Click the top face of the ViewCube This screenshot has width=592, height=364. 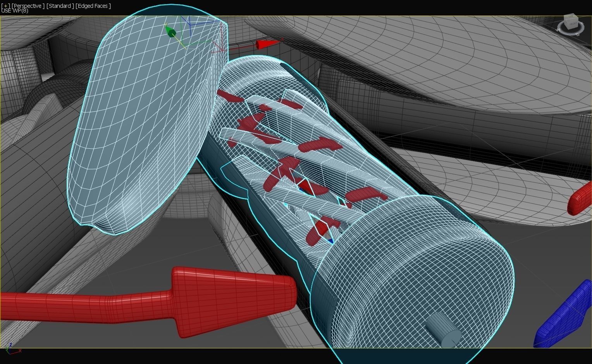pyautogui.click(x=571, y=17)
